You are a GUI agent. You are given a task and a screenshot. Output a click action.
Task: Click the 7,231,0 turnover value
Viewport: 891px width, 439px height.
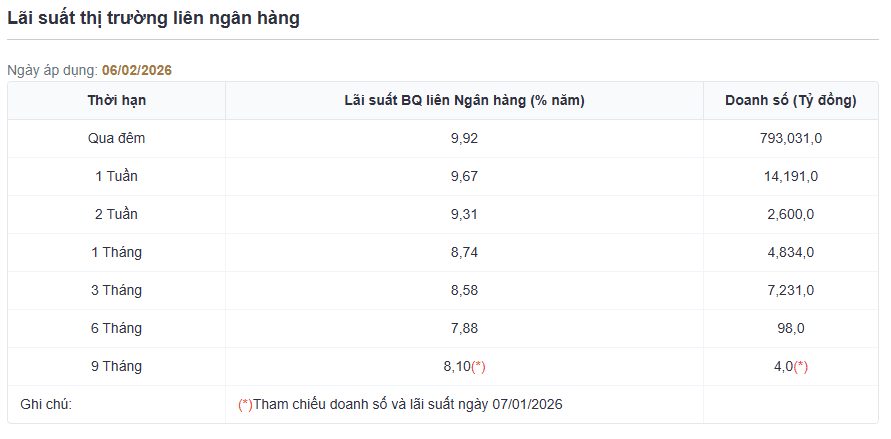tap(790, 291)
